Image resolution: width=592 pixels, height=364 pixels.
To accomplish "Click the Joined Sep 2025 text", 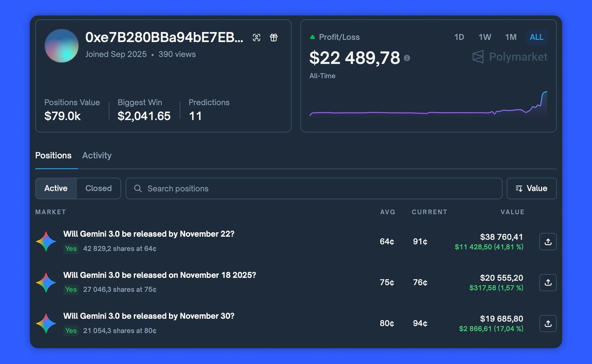I will coord(116,54).
